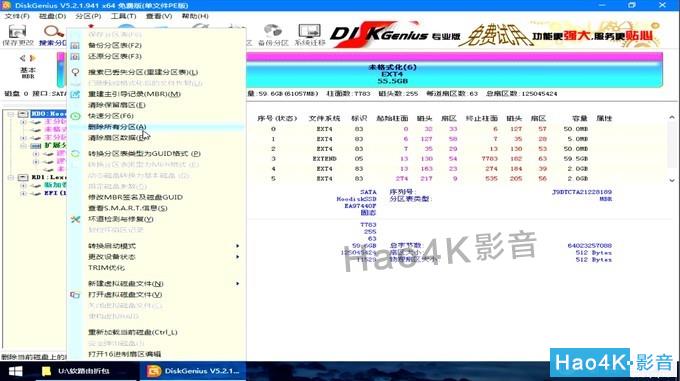This screenshot has width=680, height=381.
Task: Open the Windows Start button
Action: [16, 371]
